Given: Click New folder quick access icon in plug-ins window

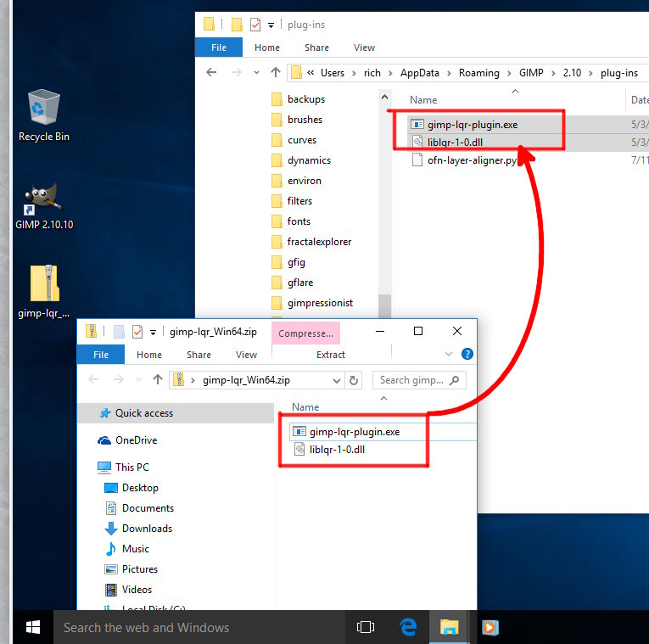Looking at the screenshot, I should 237,25.
